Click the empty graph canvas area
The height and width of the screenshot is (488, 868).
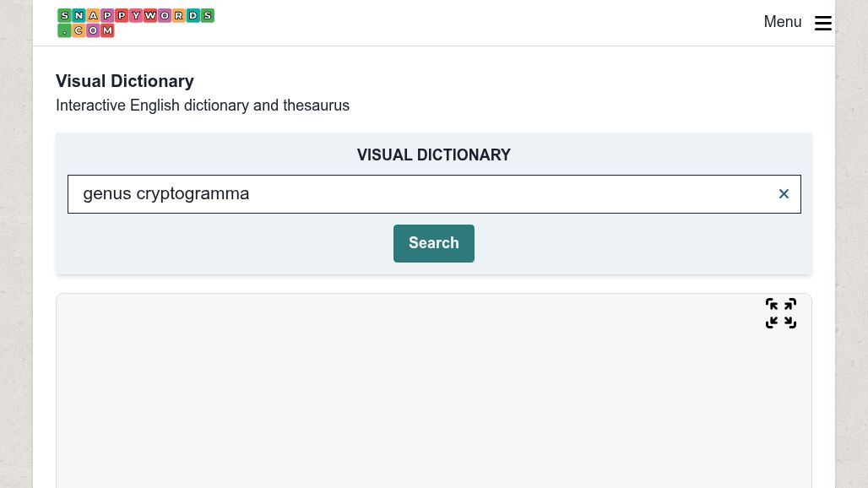433,397
